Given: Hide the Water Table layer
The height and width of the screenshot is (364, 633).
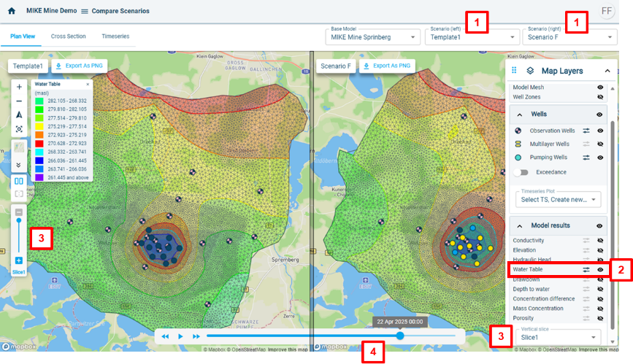Looking at the screenshot, I should click(x=600, y=270).
